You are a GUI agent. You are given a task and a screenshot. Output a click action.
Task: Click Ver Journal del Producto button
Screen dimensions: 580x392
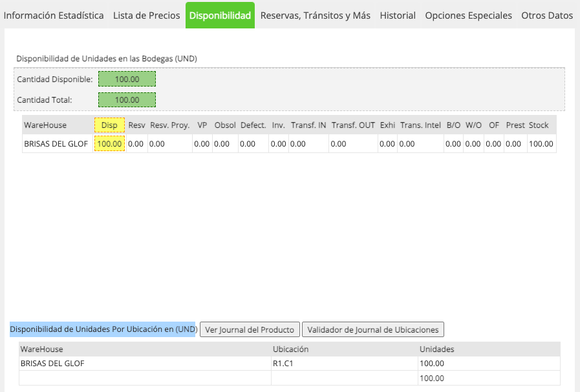point(250,329)
